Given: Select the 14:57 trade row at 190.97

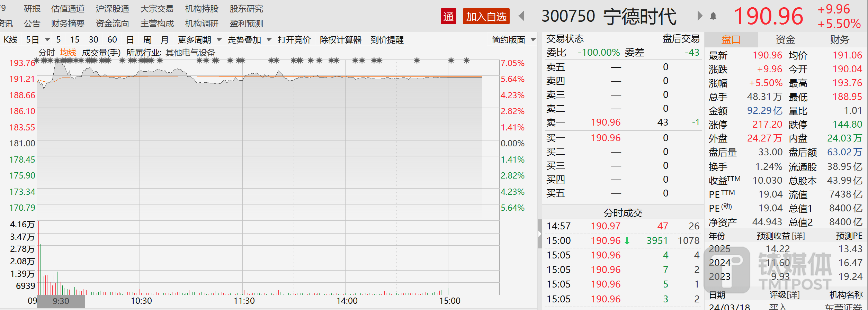Looking at the screenshot, I should click(623, 226).
